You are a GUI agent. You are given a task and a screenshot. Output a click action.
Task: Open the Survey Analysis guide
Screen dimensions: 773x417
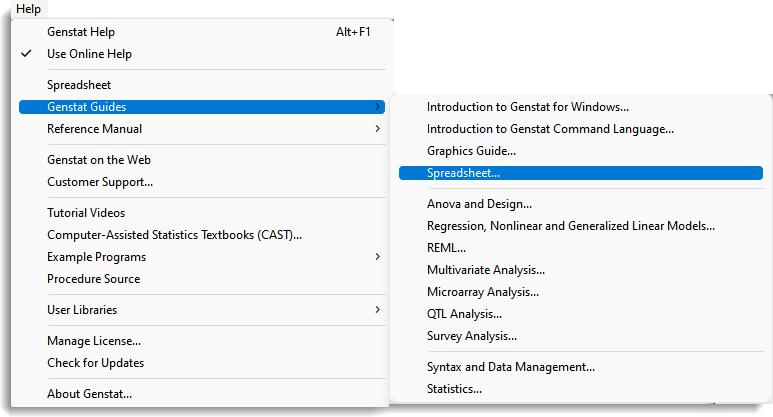[581, 336]
